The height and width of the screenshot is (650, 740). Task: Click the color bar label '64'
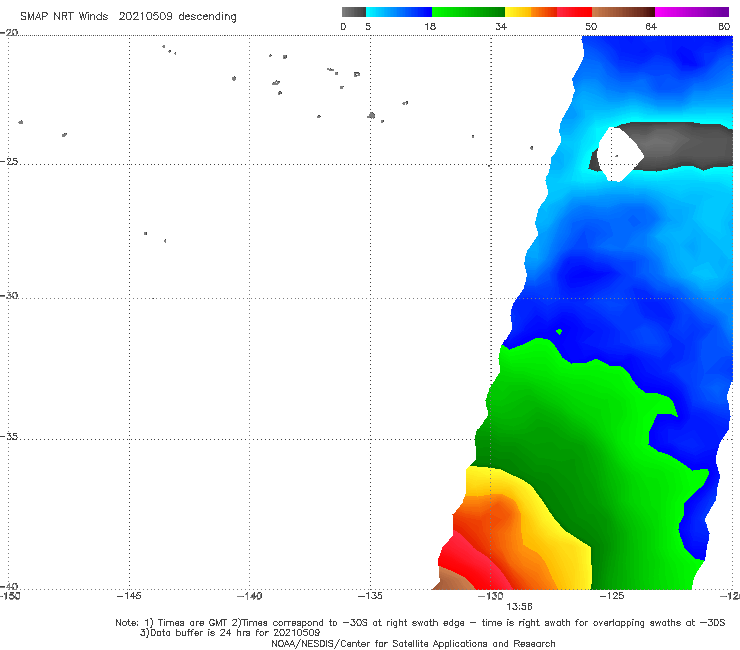coord(651,26)
